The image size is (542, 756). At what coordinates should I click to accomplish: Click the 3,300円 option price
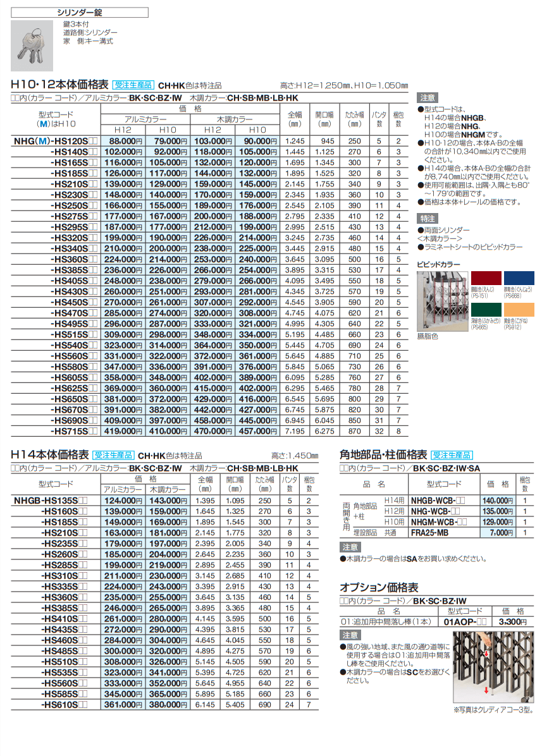click(x=512, y=622)
